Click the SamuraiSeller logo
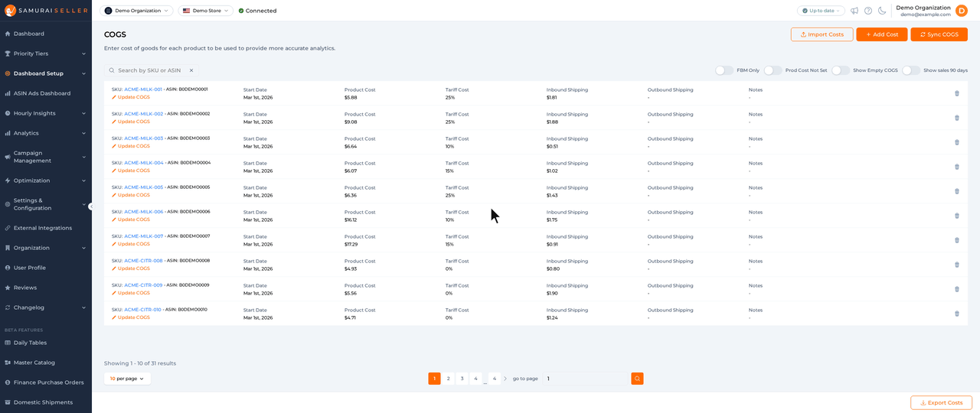980x413 pixels. click(x=46, y=11)
